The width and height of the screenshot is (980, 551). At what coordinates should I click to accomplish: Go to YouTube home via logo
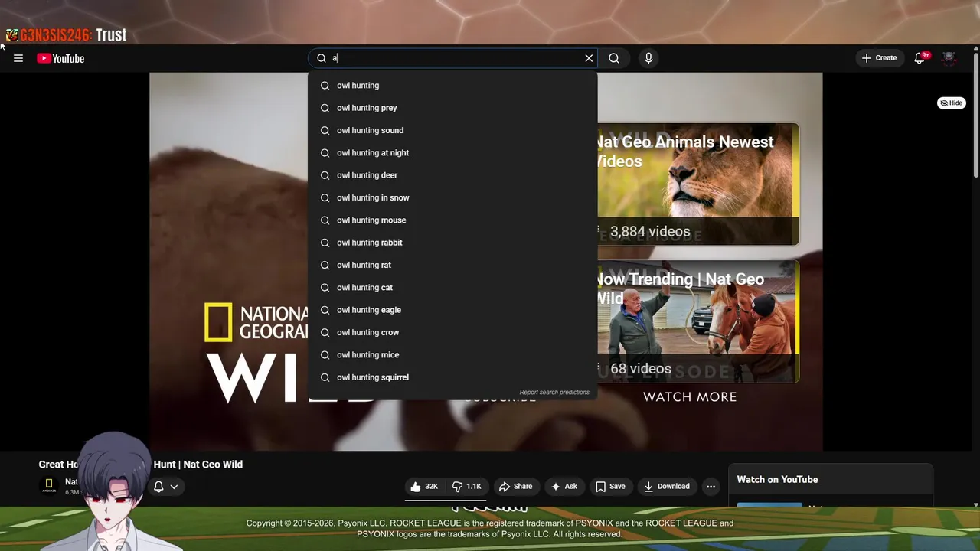60,58
